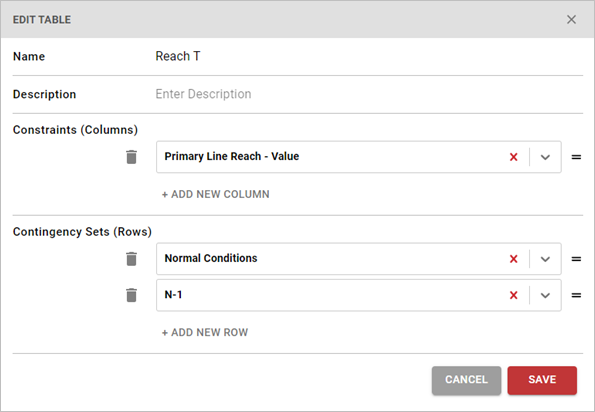This screenshot has height=412, width=595.
Task: Clear the Primary Line Reach selection
Action: tap(513, 157)
